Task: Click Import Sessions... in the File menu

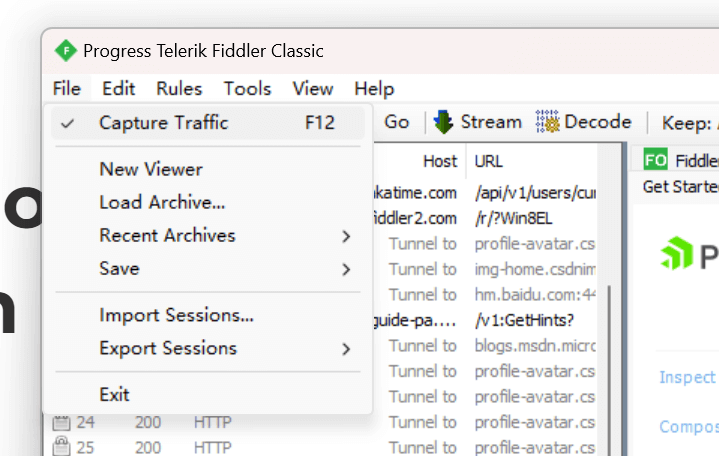Action: 176,315
